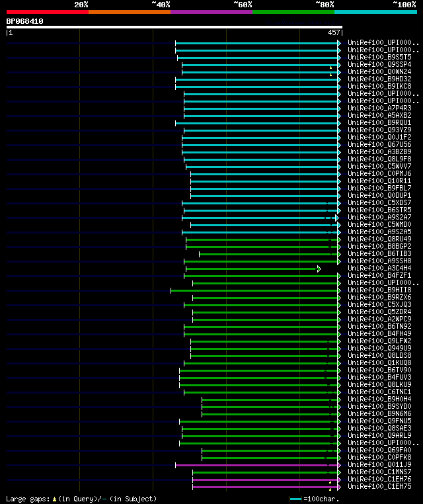The image size is (423, 504).
Task: Select hit label UniRef100_C0PMJ6
Action: pos(379,173)
